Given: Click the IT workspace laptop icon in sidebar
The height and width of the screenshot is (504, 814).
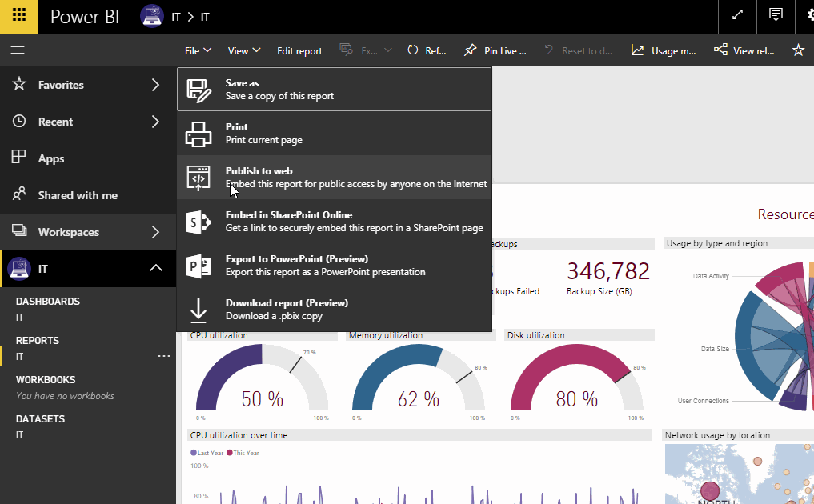Looking at the screenshot, I should click(x=19, y=269).
